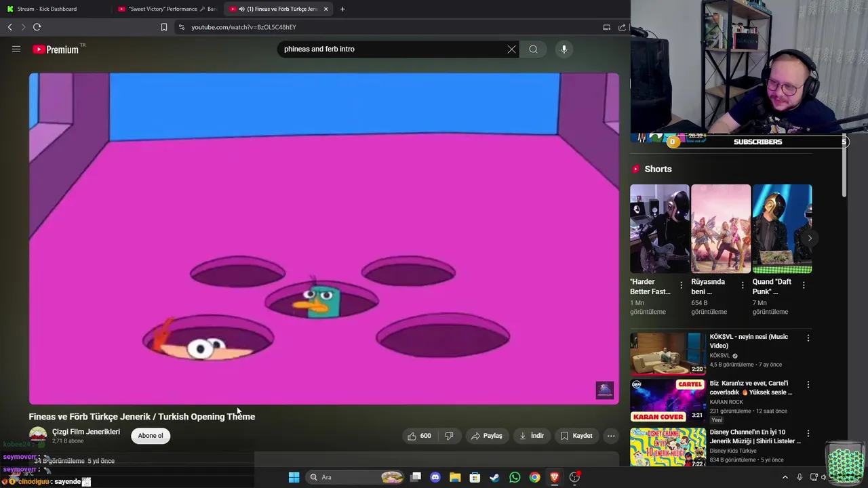Go back with browser back arrow
The height and width of the screenshot is (488, 868).
9,27
